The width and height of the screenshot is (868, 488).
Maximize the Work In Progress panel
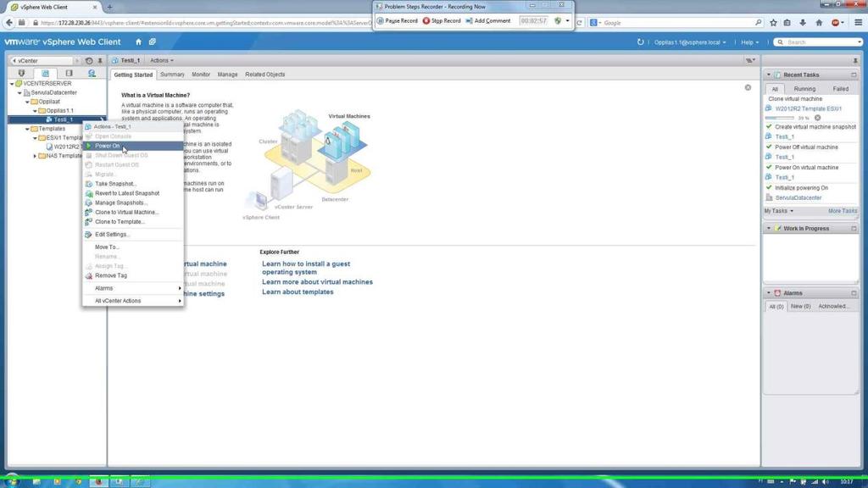coord(854,229)
